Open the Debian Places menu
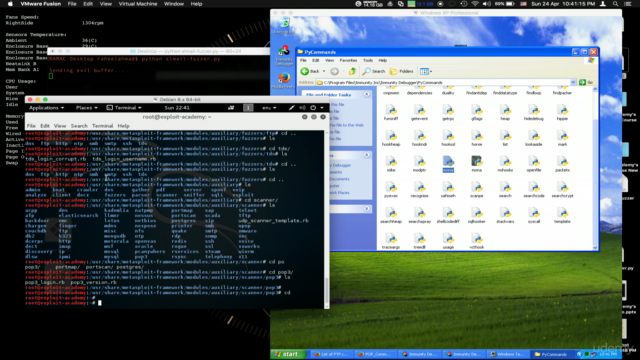Screen dimensions: 640x360 pyautogui.click(x=87, y=108)
